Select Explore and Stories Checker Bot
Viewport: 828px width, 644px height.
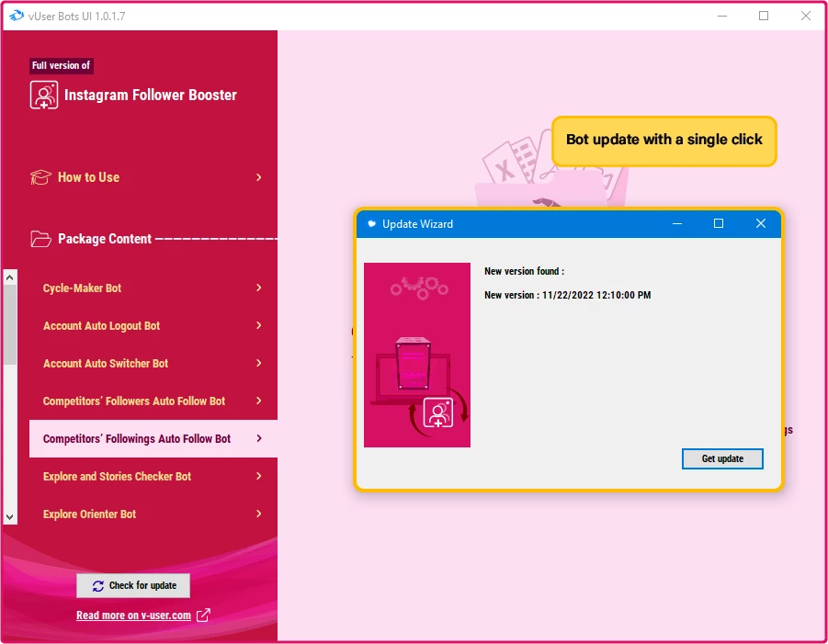[153, 476]
